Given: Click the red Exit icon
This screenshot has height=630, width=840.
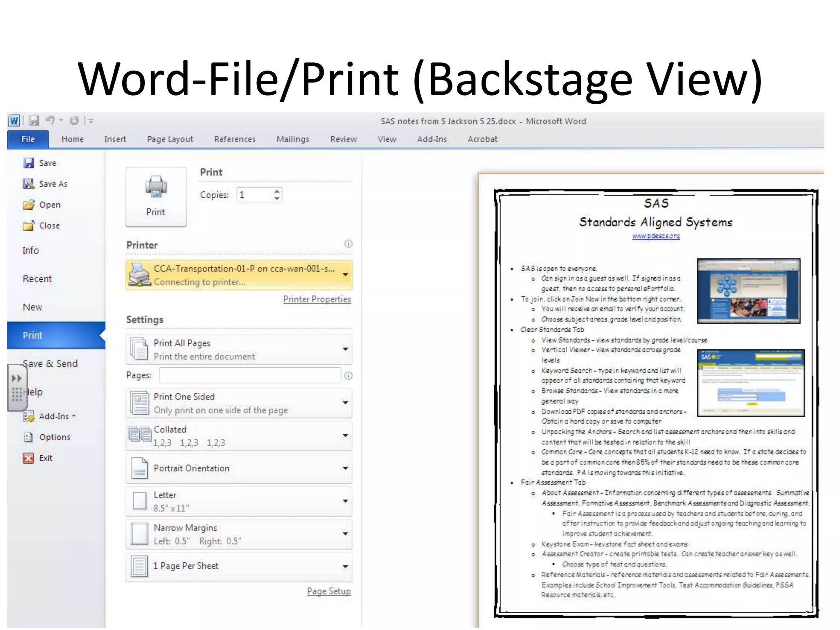Looking at the screenshot, I should (28, 458).
